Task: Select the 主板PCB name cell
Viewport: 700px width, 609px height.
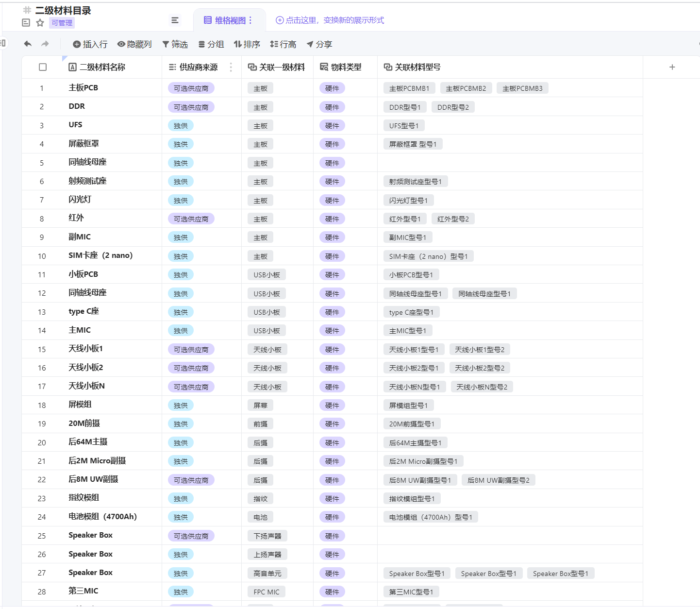Action: pos(113,88)
